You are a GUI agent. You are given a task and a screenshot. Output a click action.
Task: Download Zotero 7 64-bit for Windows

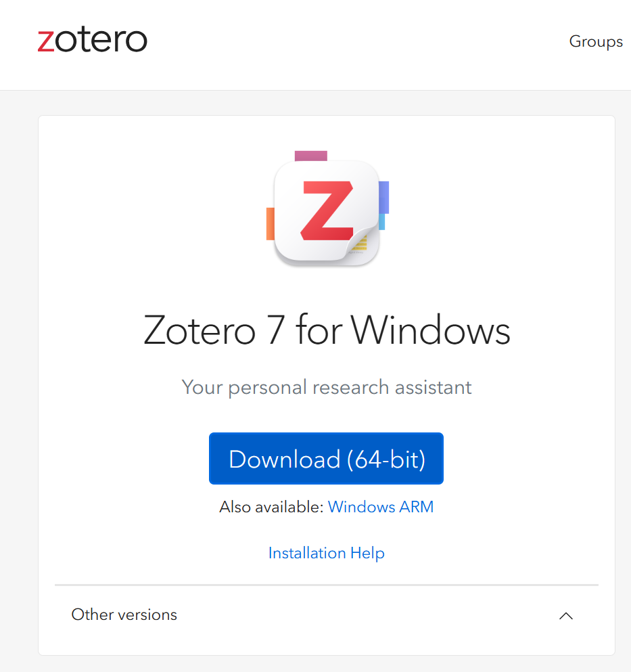click(326, 458)
